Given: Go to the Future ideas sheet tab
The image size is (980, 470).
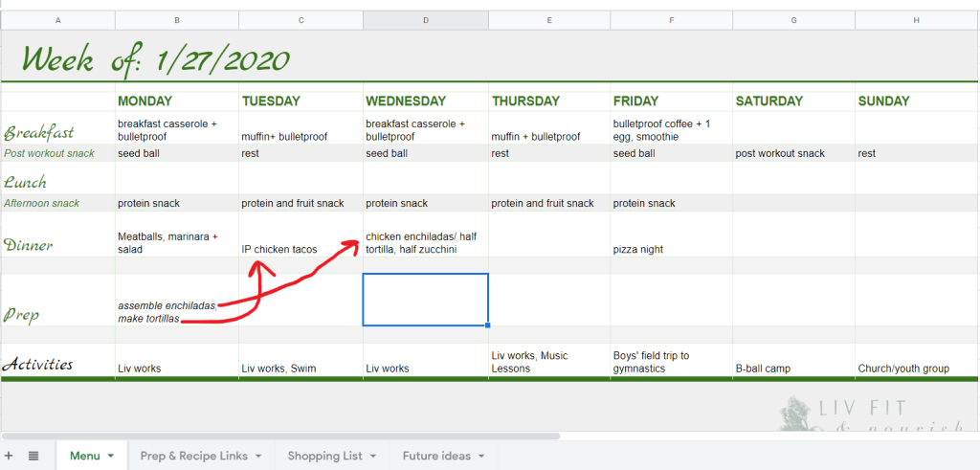Looking at the screenshot, I should point(435,456).
